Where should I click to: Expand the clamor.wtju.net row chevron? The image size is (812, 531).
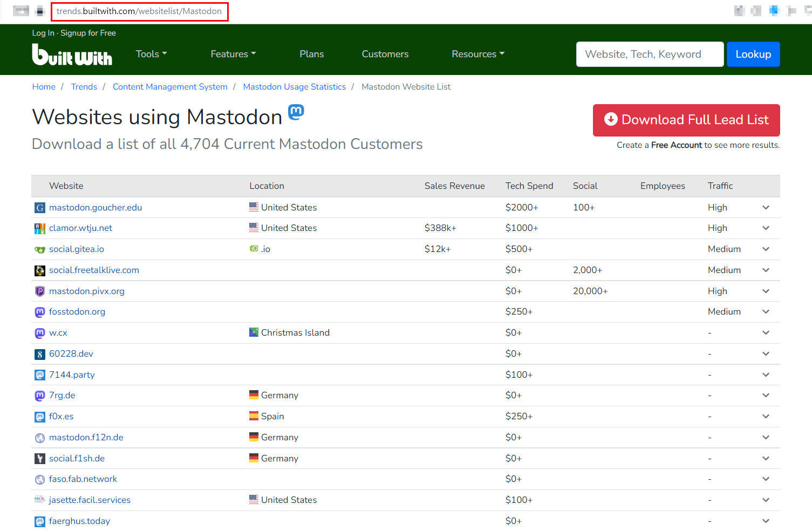pos(766,228)
